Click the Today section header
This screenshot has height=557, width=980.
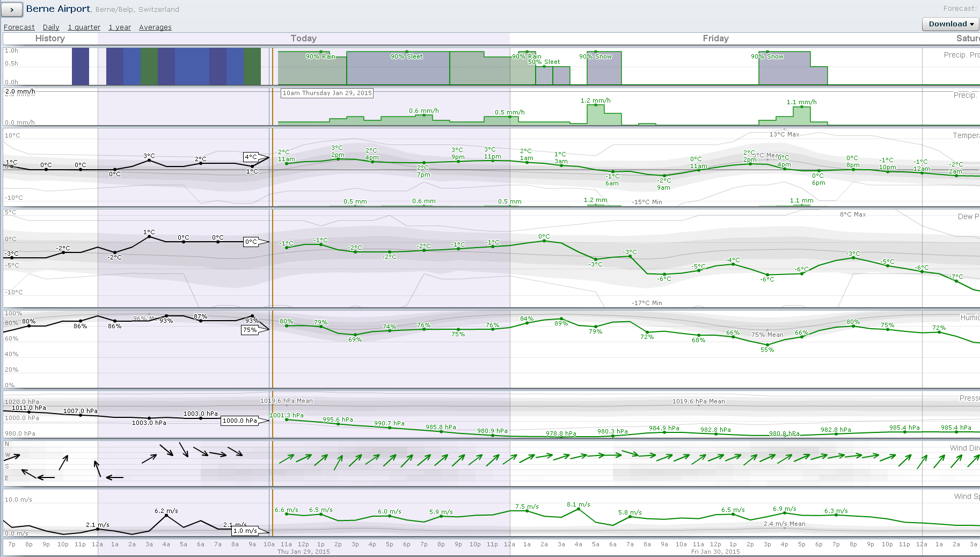pyautogui.click(x=303, y=39)
